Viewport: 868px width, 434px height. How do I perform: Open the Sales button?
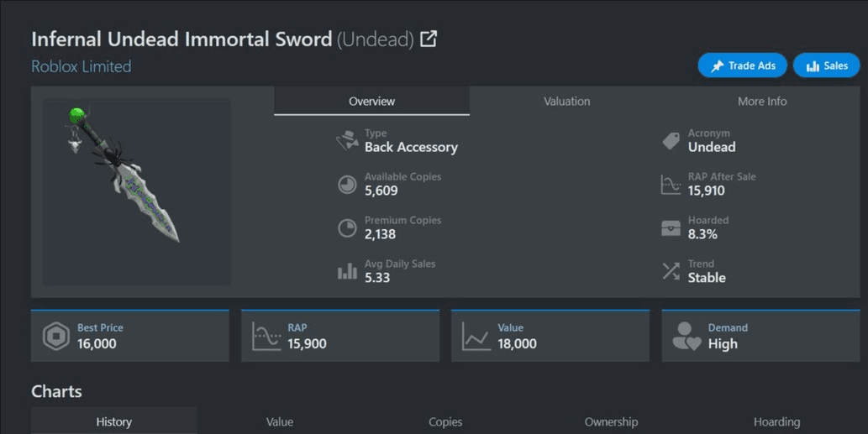point(827,65)
